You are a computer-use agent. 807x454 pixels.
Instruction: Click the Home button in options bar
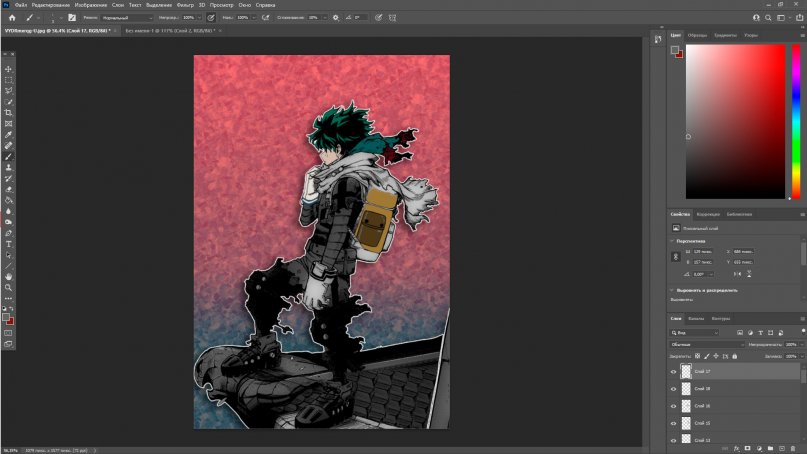coord(12,17)
